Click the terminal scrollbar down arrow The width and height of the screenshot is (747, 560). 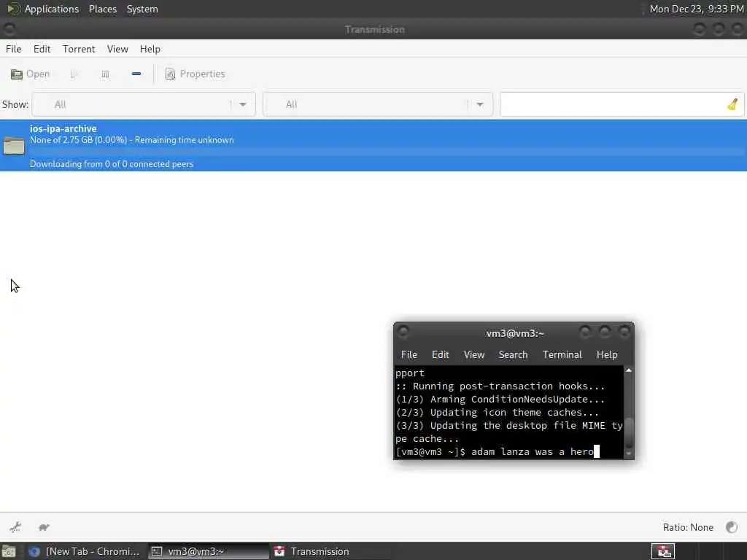pos(629,454)
